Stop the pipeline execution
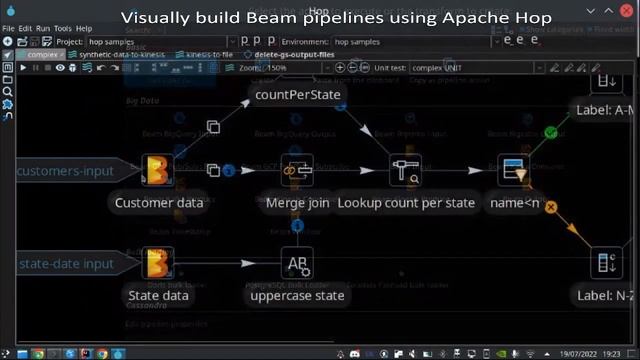 pyautogui.click(x=48, y=68)
